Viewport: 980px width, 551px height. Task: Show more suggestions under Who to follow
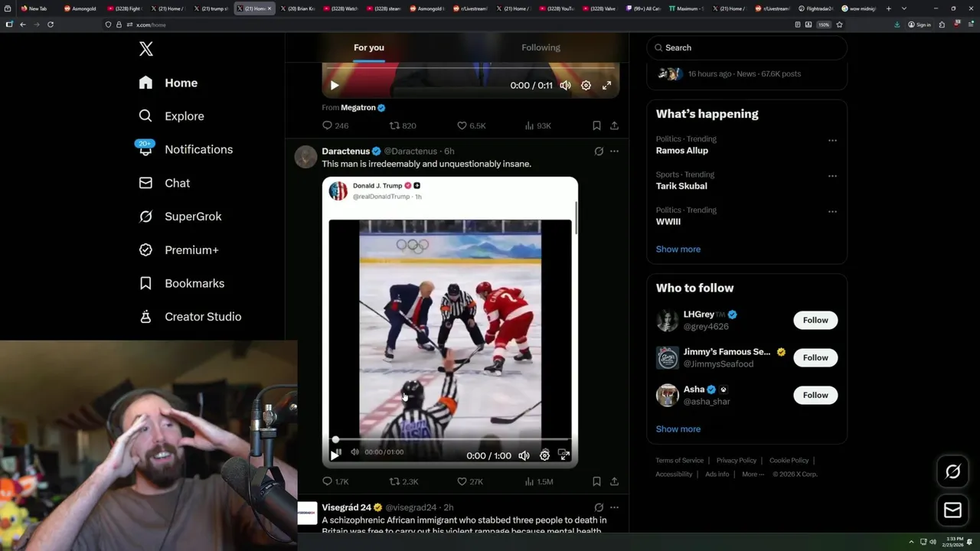click(x=678, y=429)
